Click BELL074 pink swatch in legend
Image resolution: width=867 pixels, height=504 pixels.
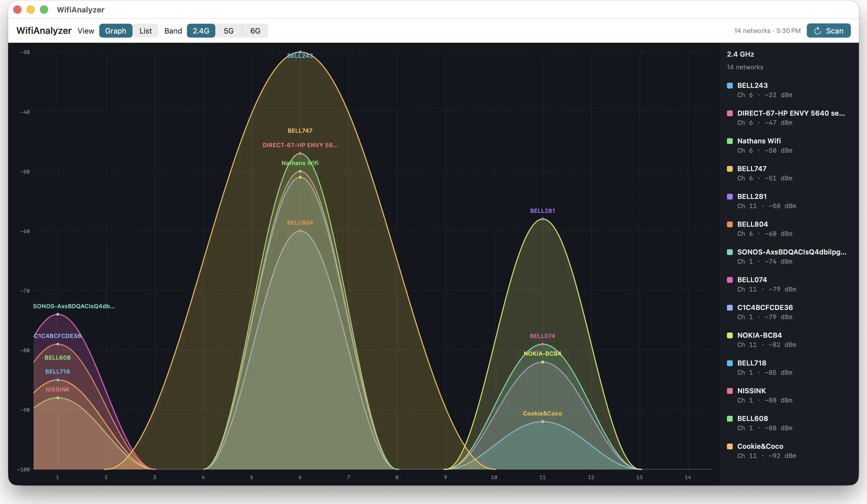[x=729, y=280]
